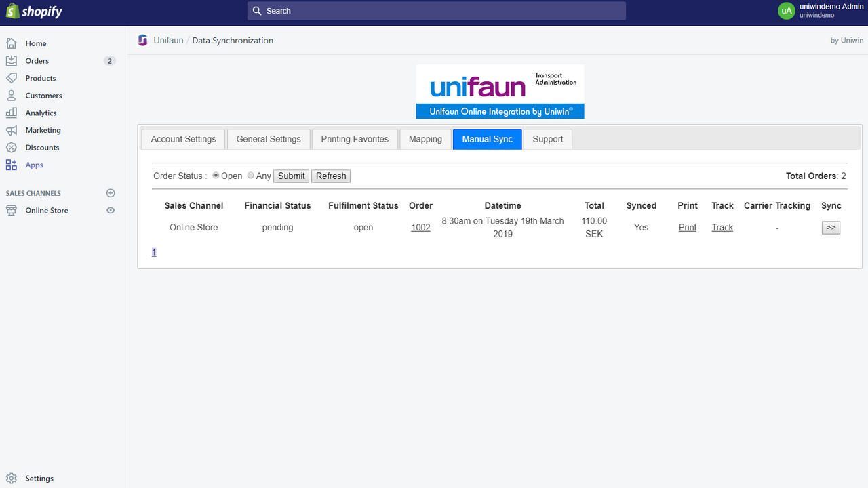The width and height of the screenshot is (868, 488).
Task: Click the Orders count badge 2
Action: pyautogui.click(x=110, y=61)
